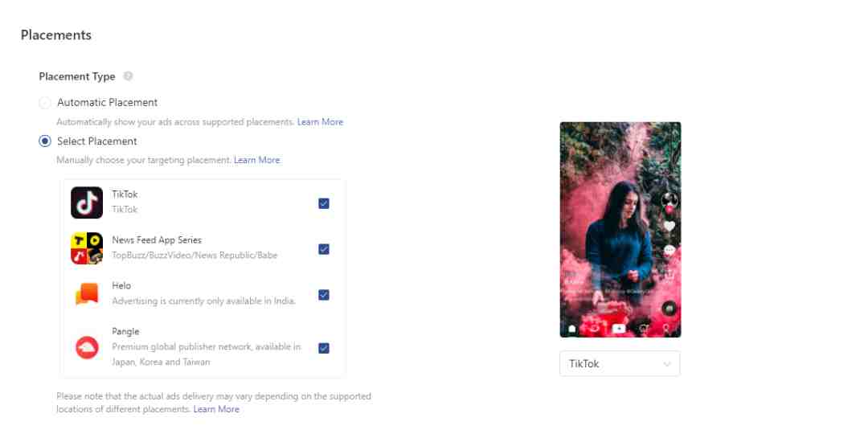The height and width of the screenshot is (442, 868).
Task: Click the News Feed App Series icon
Action: coord(87,248)
